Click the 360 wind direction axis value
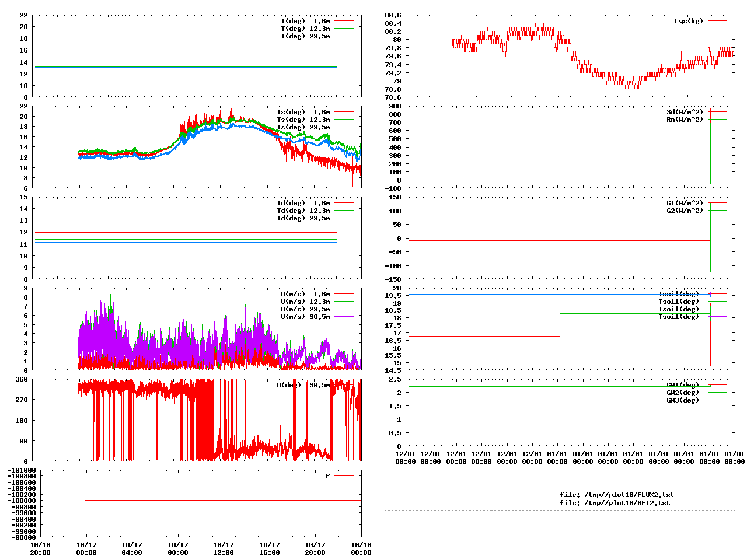 (x=22, y=379)
